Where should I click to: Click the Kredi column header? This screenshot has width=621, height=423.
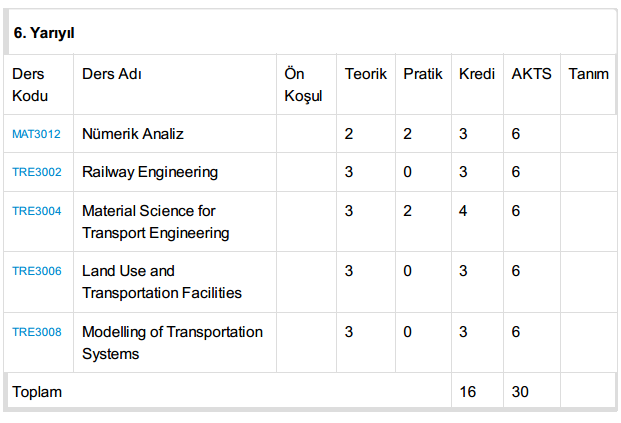pos(477,75)
